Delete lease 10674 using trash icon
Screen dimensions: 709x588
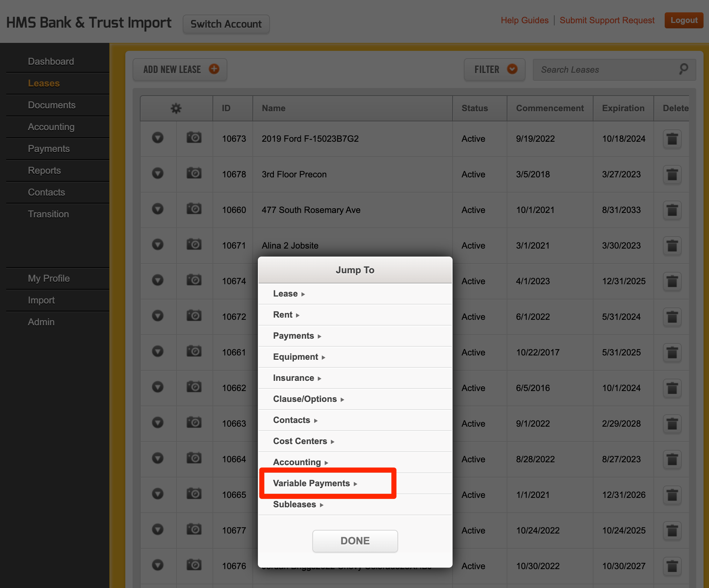(672, 281)
